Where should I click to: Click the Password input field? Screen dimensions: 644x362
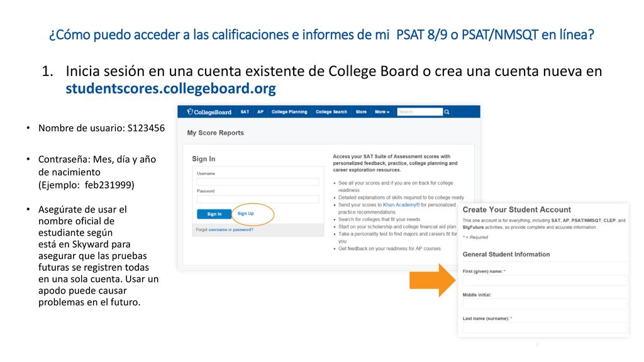pos(258,199)
